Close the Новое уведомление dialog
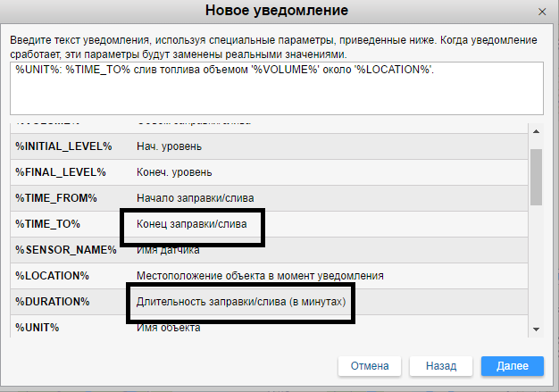 [541, 12]
